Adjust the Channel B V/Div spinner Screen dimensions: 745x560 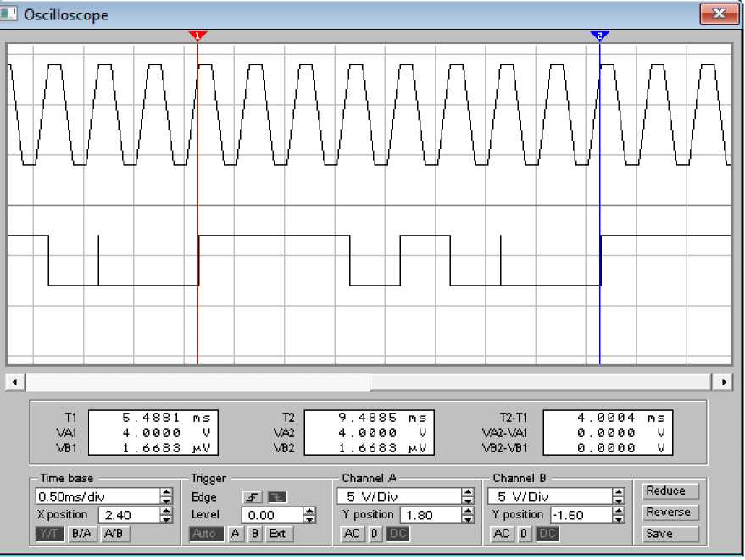pyautogui.click(x=619, y=496)
